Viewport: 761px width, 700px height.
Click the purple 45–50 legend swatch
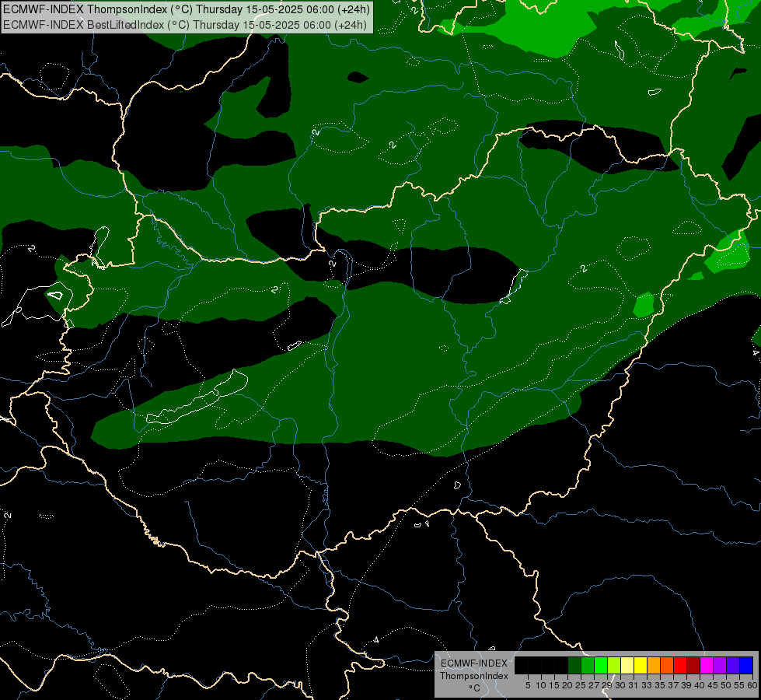point(720,665)
